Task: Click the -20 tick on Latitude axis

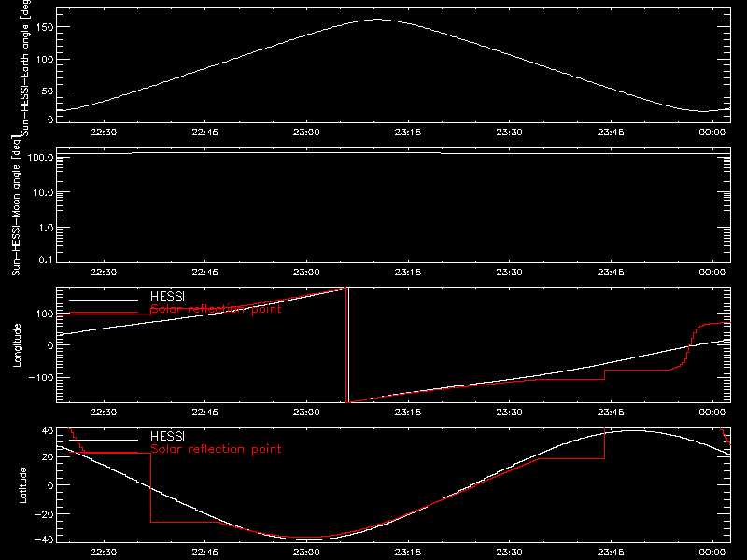Action: [44, 514]
